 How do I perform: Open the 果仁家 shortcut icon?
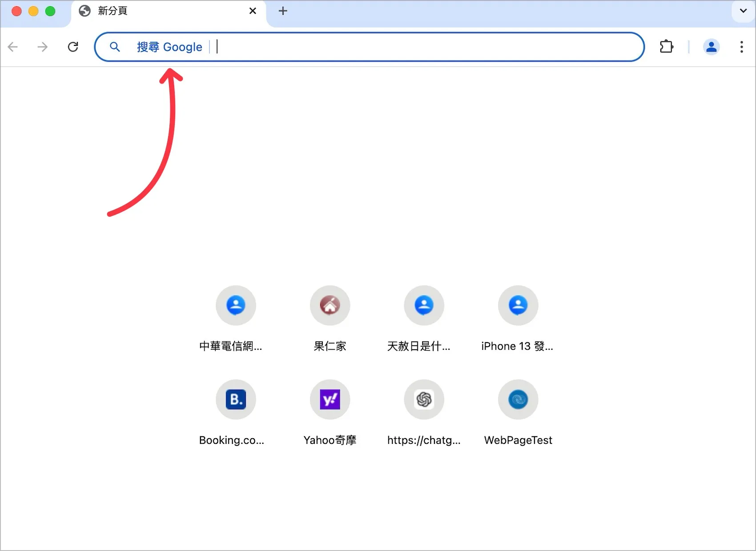click(x=330, y=305)
